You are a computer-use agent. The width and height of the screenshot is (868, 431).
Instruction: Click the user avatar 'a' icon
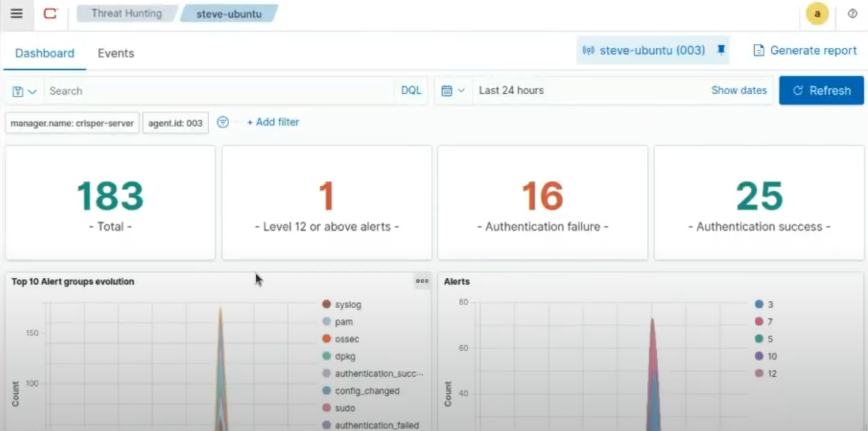817,13
